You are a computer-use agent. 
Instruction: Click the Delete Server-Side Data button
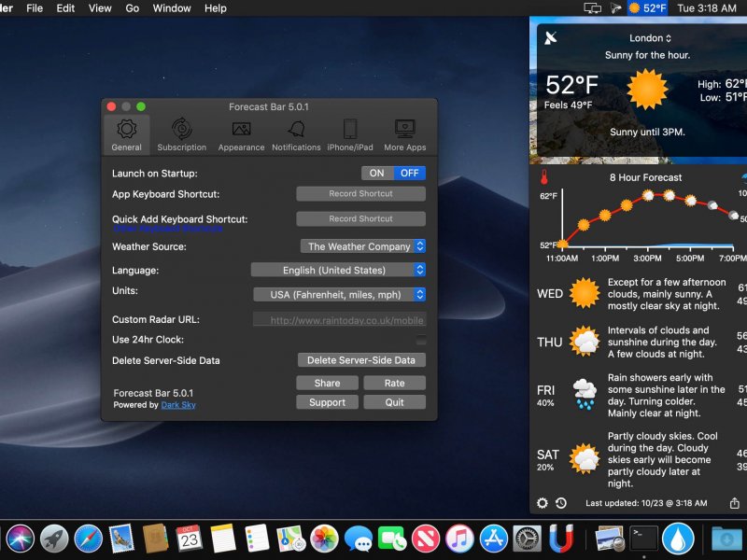tap(361, 360)
